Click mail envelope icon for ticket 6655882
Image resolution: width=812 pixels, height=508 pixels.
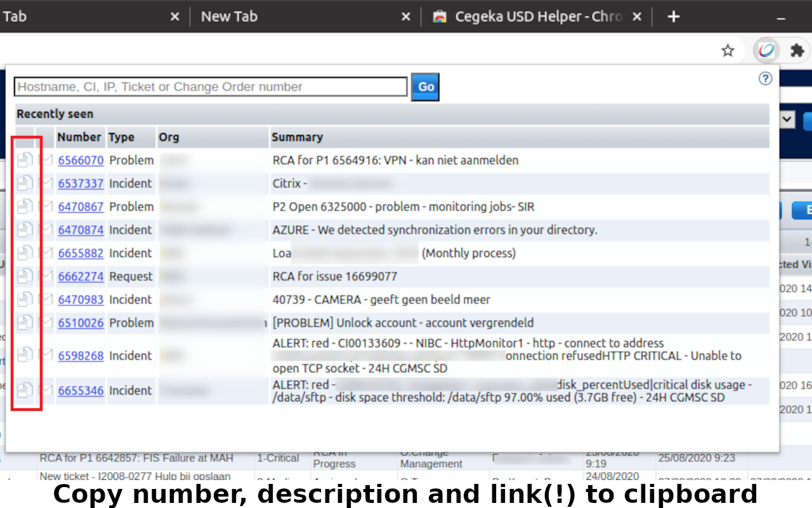coord(46,253)
